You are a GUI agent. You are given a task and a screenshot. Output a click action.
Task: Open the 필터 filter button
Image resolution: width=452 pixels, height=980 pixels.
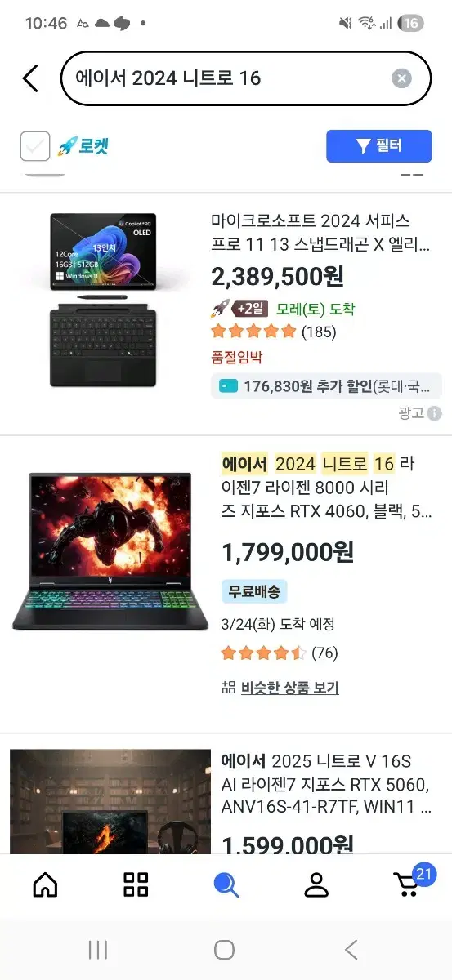pos(378,146)
